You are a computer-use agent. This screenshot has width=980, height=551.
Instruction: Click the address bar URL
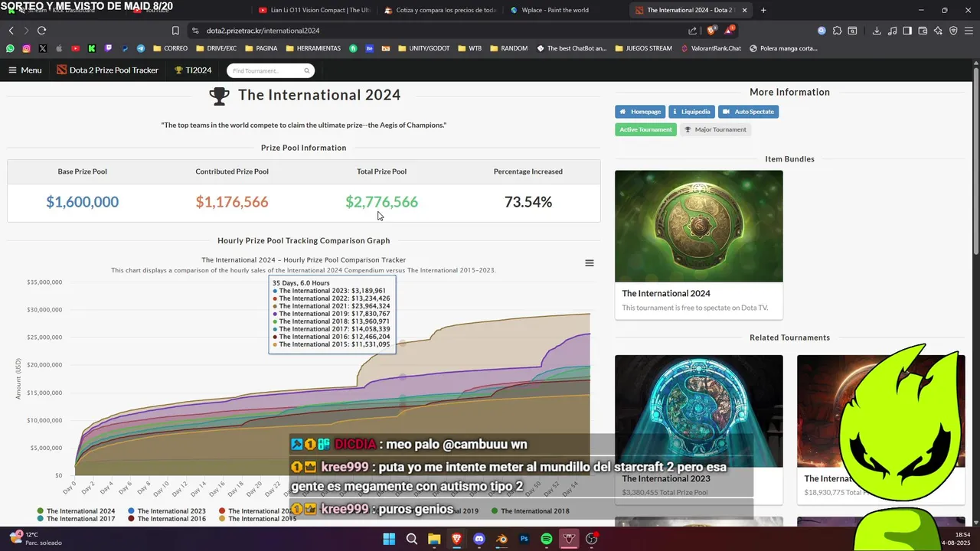tap(263, 31)
